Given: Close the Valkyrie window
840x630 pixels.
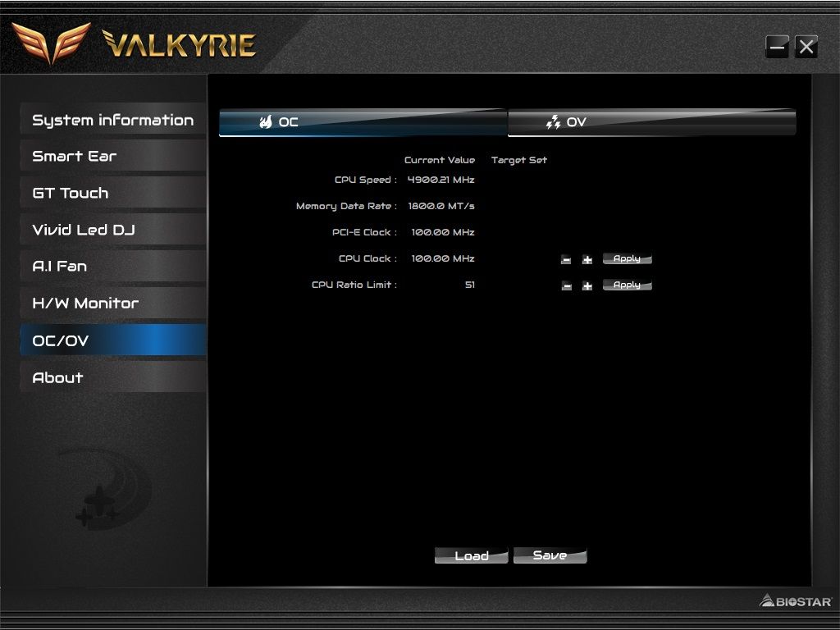Looking at the screenshot, I should tap(806, 47).
